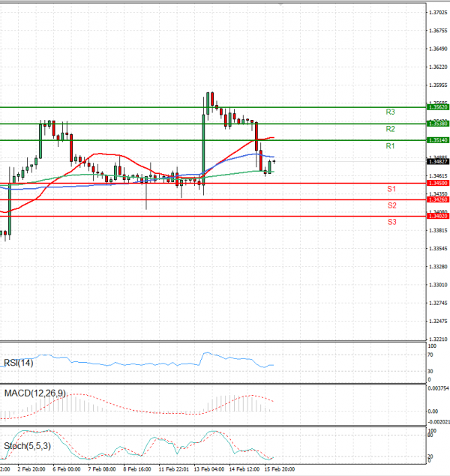Click the 1.36490 price axis value

[438, 49]
